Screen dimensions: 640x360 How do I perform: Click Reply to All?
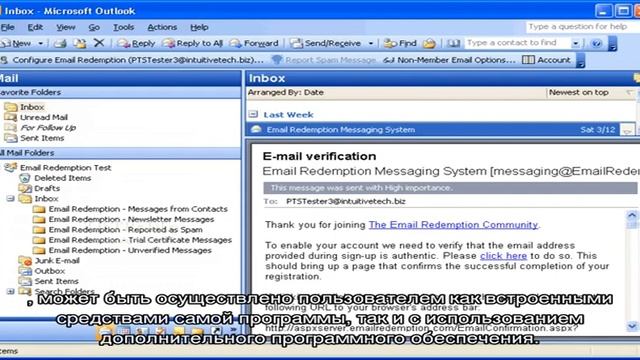[192, 43]
